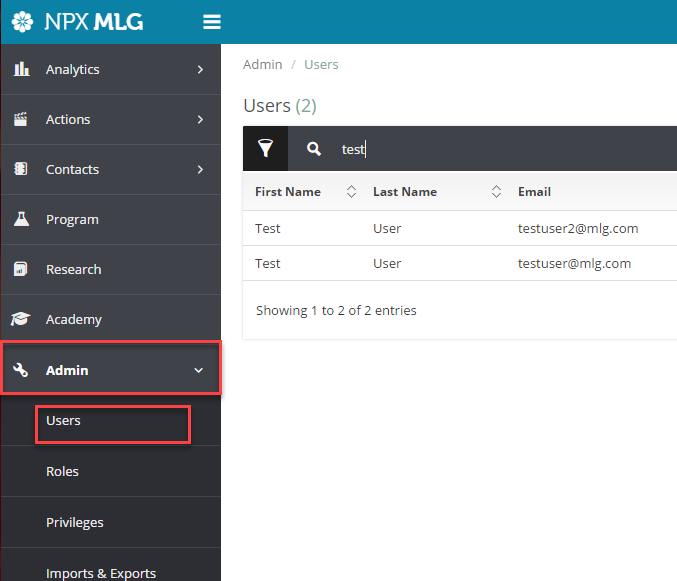Expand the Analytics submenu chevron

(x=200, y=69)
